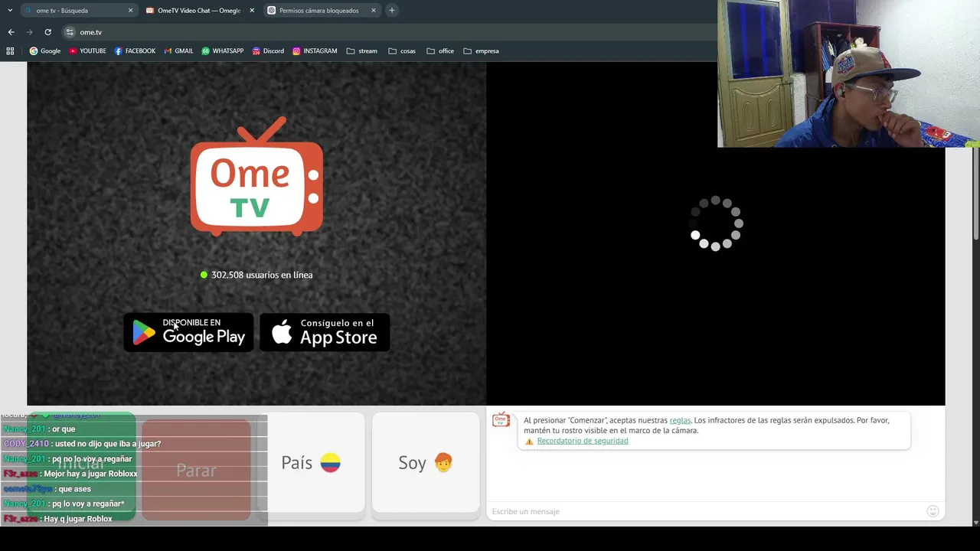Open the reglas link
The height and width of the screenshot is (551, 980).
[680, 420]
